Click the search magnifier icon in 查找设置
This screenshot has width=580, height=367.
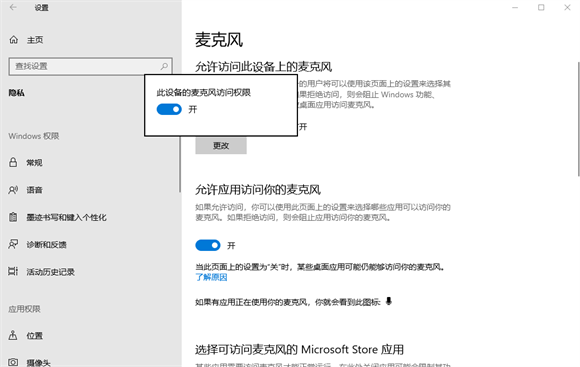pos(164,66)
